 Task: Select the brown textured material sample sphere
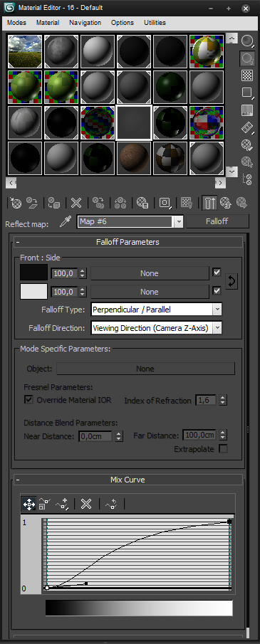[x=134, y=159]
